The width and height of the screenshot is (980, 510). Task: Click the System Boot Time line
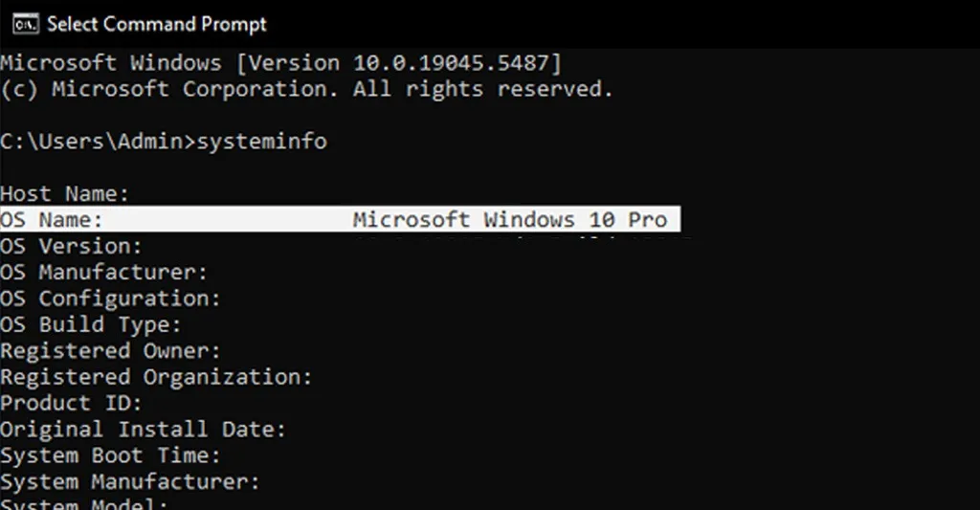coord(110,455)
